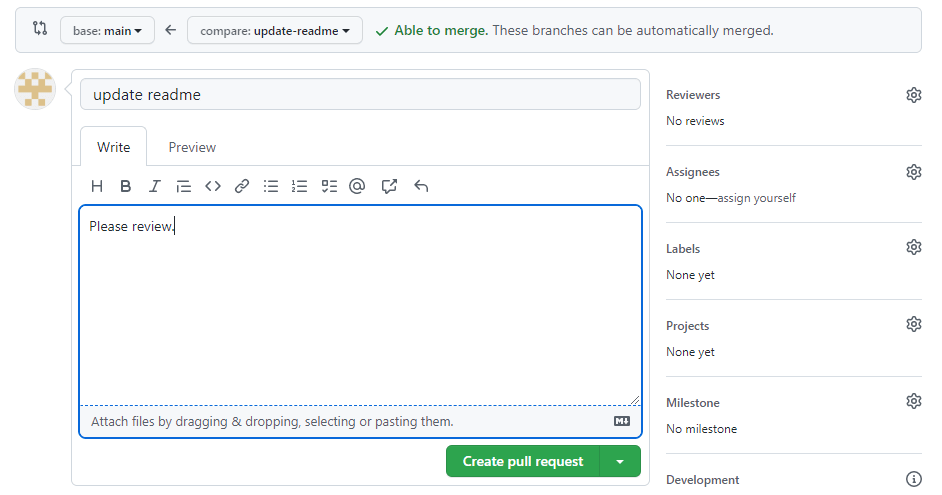The image size is (942, 495).
Task: Click the Labels heading
Action: [x=683, y=249]
